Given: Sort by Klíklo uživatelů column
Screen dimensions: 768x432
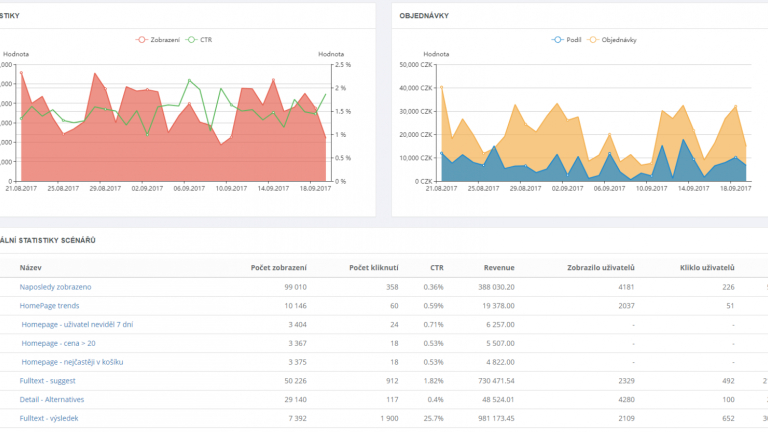Looking at the screenshot, I should point(707,267).
